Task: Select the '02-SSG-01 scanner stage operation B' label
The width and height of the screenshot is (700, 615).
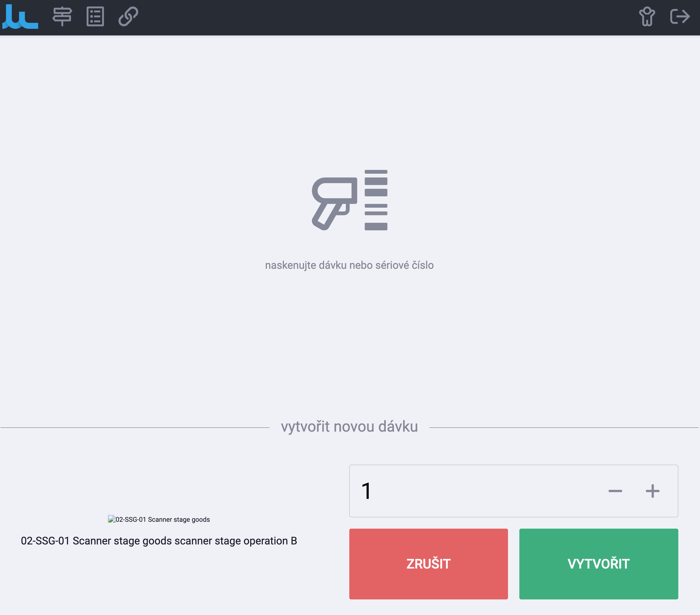Action: coord(159,541)
